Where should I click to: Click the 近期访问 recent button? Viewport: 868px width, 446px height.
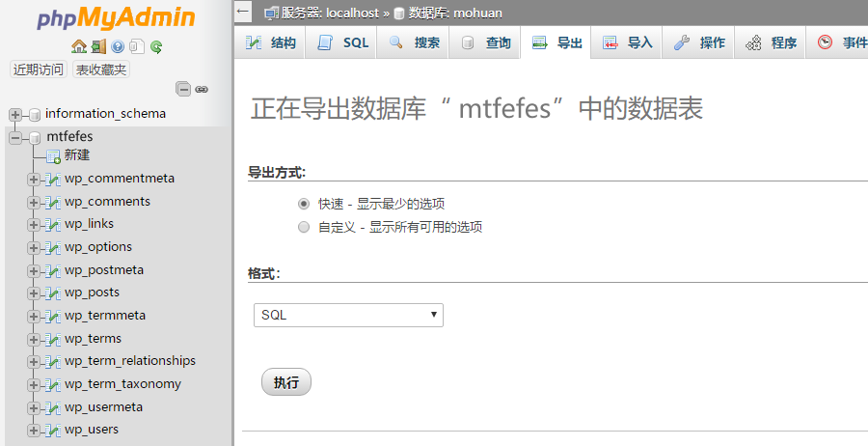(x=39, y=70)
